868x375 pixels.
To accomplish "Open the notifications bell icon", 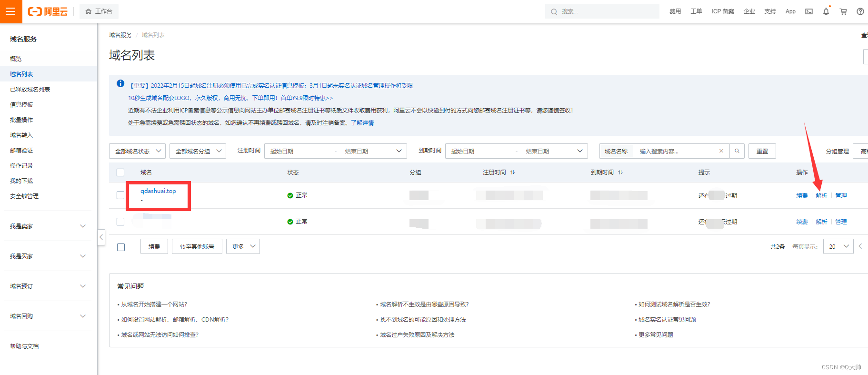I will click(x=826, y=11).
